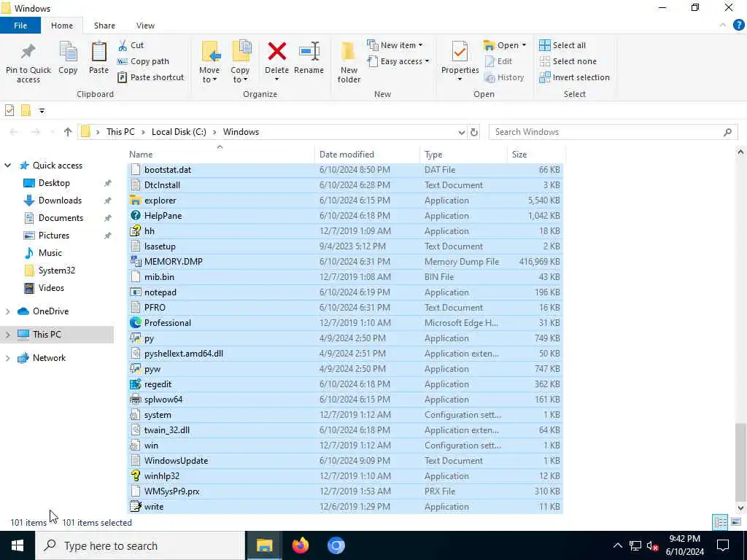The image size is (747, 560).
Task: Click the taskbar search box
Action: pos(139,545)
